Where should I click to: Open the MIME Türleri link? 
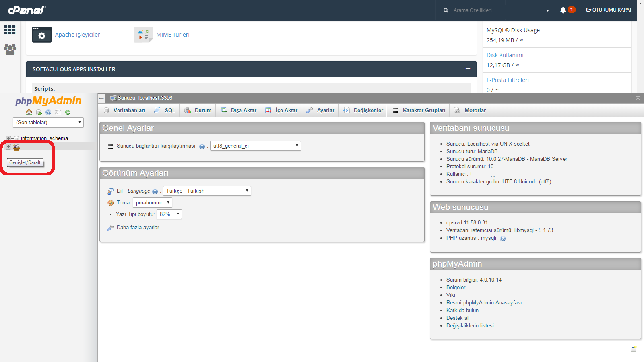173,35
